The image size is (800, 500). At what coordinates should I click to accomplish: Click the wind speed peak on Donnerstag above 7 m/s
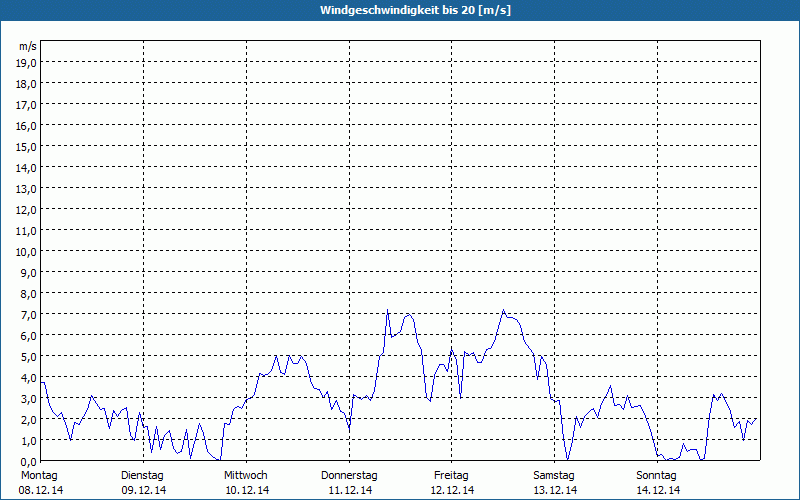[388, 310]
